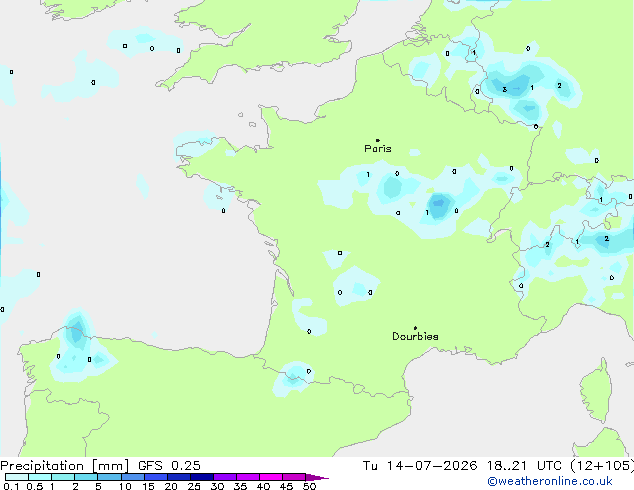Select the purple 30–35 mm legend swatch
This screenshot has width=634, height=490.
224,477
